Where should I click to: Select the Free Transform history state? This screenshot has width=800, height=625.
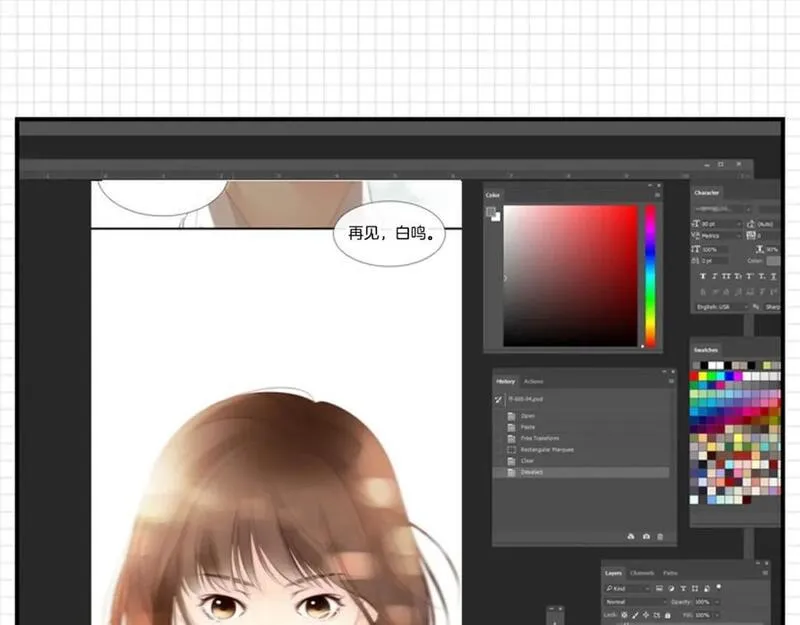point(540,438)
